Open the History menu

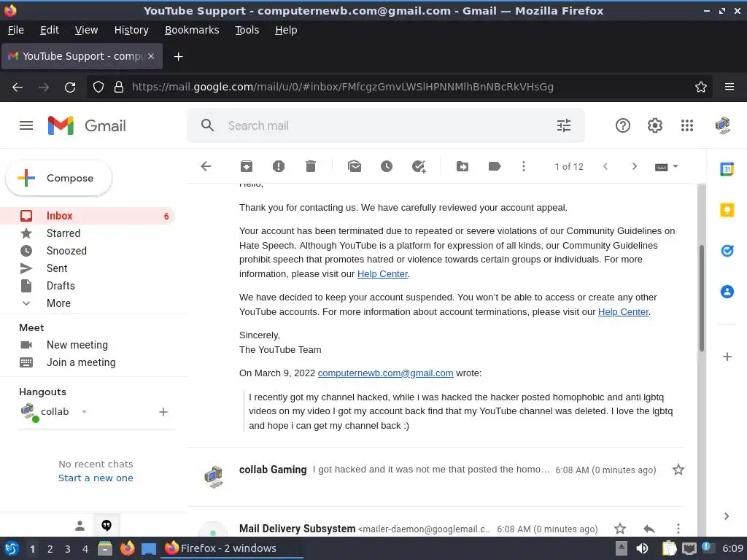click(x=131, y=30)
